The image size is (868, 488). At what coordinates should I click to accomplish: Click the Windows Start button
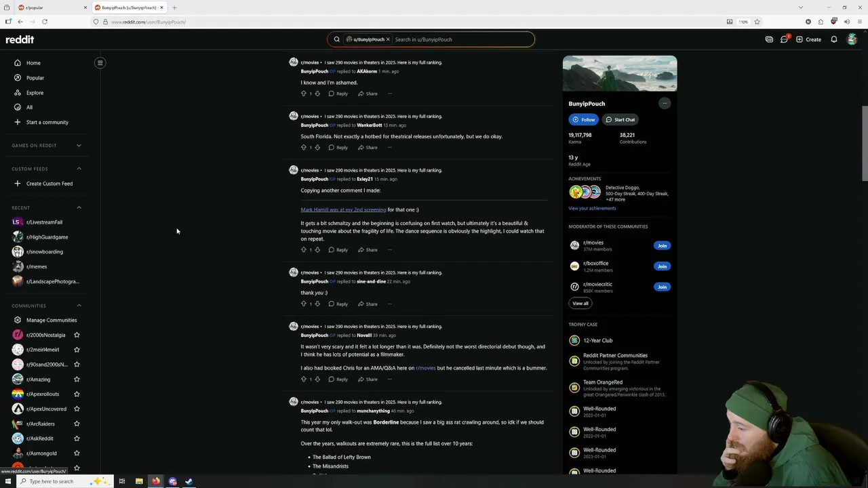(7, 481)
